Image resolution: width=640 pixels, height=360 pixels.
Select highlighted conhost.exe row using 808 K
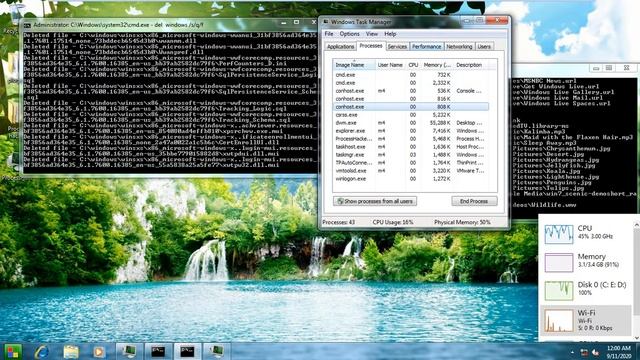[x=411, y=107]
